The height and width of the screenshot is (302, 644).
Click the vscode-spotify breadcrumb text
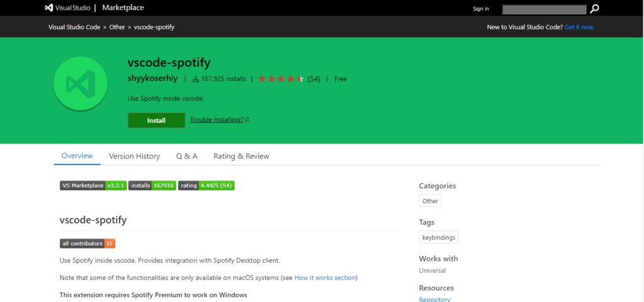click(x=154, y=27)
